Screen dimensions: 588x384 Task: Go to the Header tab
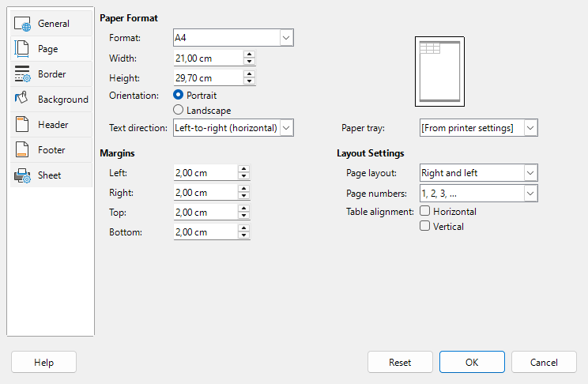point(51,125)
